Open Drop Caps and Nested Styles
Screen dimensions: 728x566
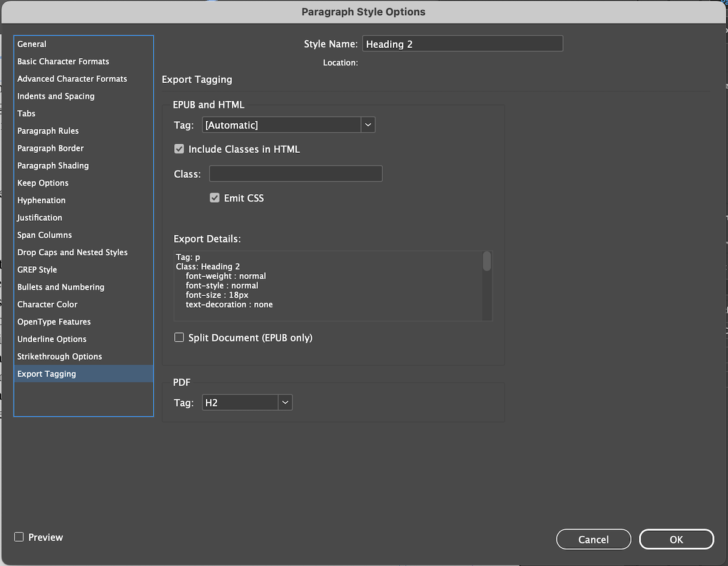coord(72,252)
